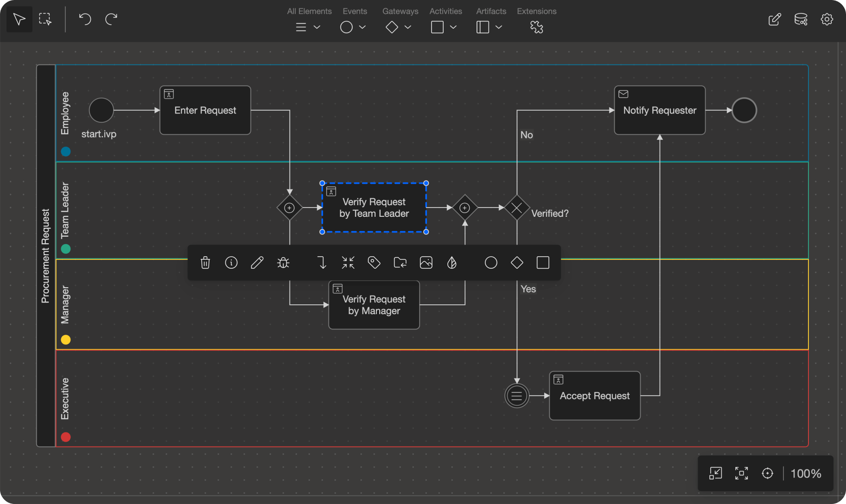Open the Extensions puzzle icon
The image size is (846, 504).
click(x=537, y=27)
